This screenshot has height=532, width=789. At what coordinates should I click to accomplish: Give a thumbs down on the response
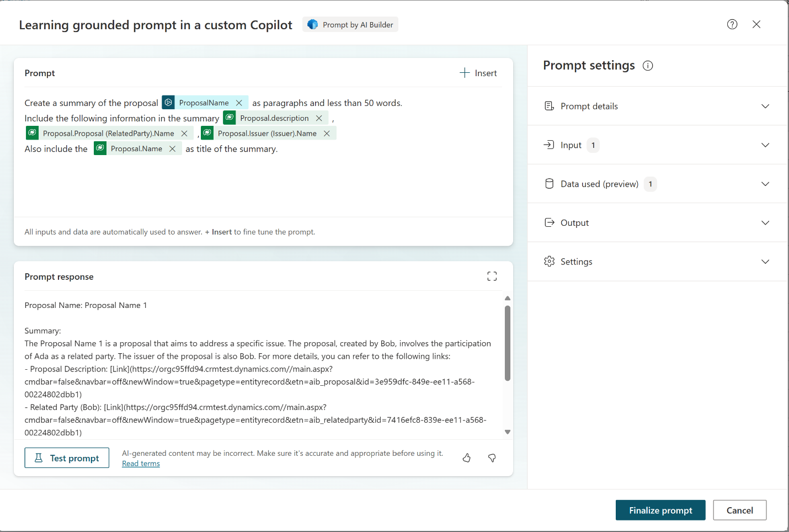click(x=492, y=458)
